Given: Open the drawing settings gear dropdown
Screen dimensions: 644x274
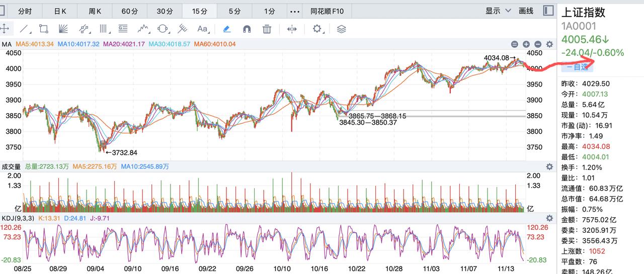Looking at the screenshot, I should [x=318, y=29].
